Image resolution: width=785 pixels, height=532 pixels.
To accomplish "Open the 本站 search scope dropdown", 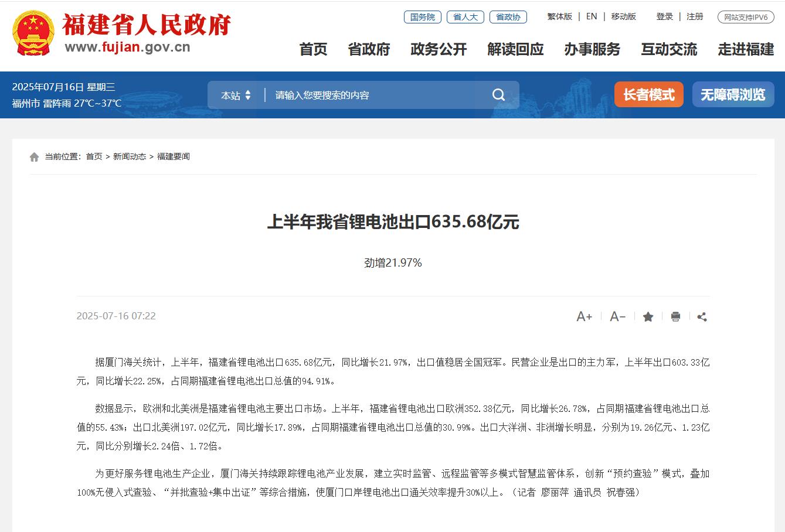I will click(236, 95).
